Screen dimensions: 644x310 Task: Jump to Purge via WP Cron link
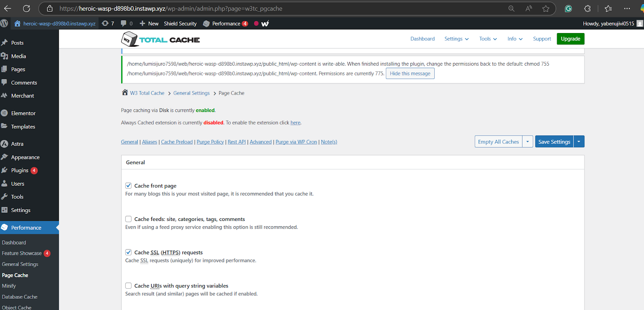click(x=296, y=142)
